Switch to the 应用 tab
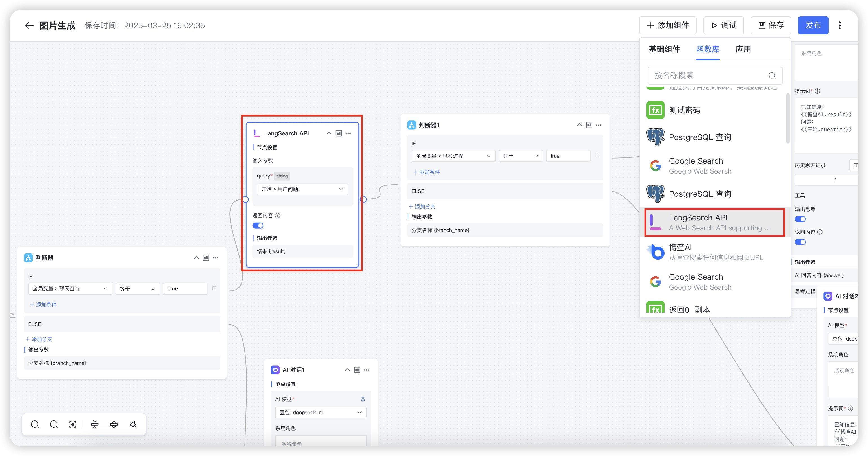Viewport: 868px width, 456px height. tap(743, 49)
